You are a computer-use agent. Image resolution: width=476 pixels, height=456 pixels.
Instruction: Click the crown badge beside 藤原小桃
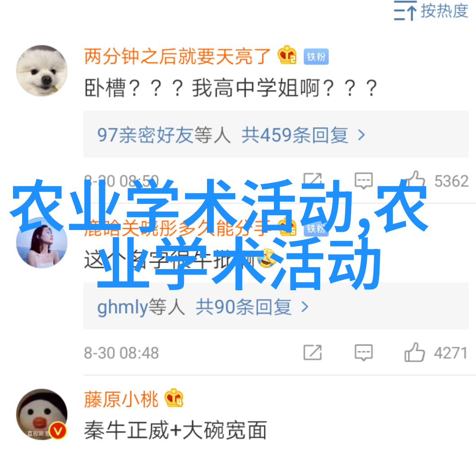point(174,398)
